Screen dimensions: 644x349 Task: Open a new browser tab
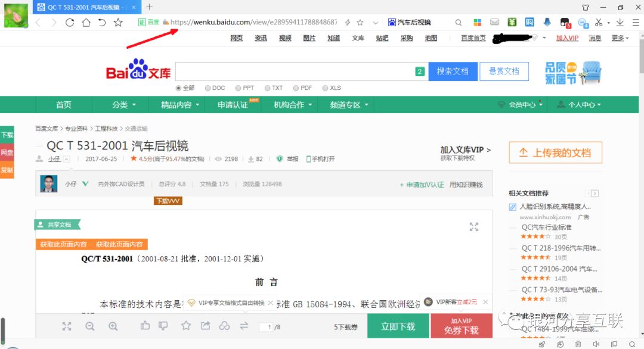point(150,7)
